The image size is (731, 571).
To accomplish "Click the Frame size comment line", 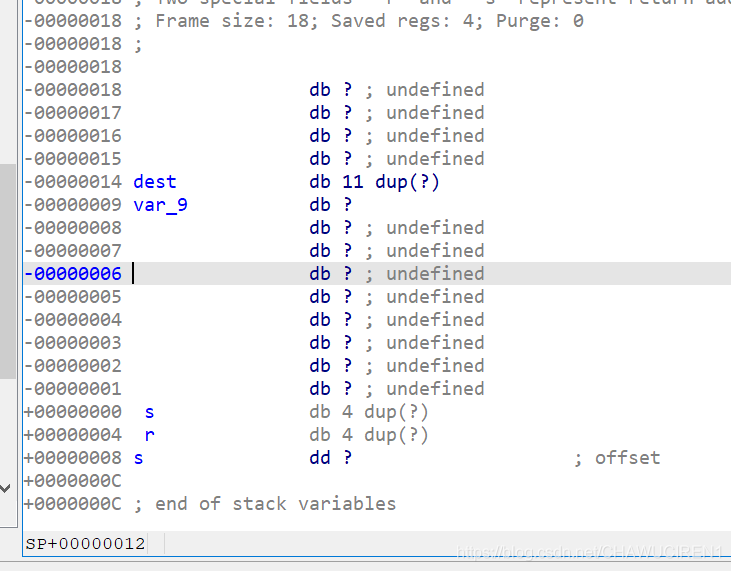I will click(x=359, y=21).
